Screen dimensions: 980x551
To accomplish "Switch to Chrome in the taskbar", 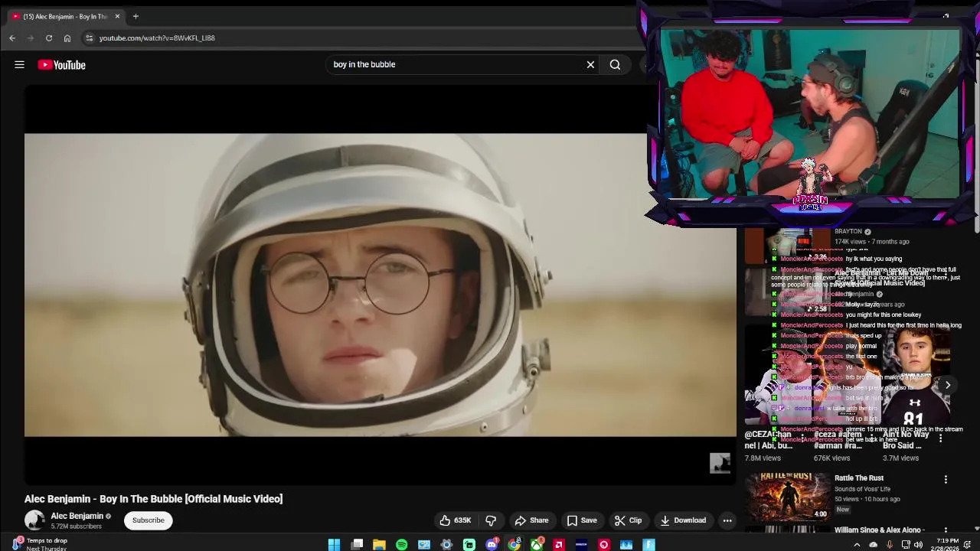I will tap(514, 545).
